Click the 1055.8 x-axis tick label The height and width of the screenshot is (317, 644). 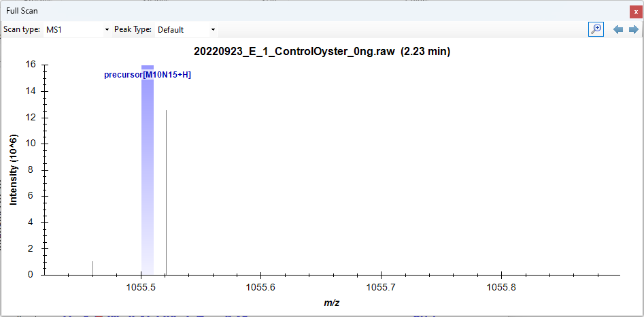[x=502, y=288]
